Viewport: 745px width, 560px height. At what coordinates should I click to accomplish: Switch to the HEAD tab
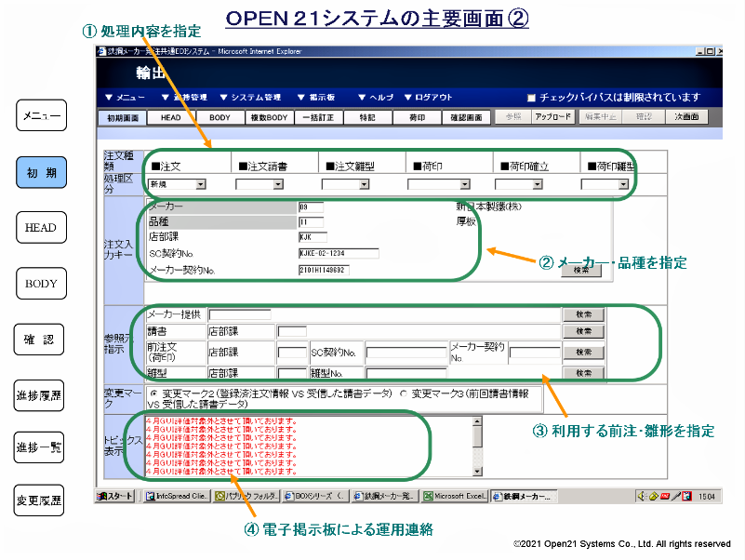click(170, 117)
